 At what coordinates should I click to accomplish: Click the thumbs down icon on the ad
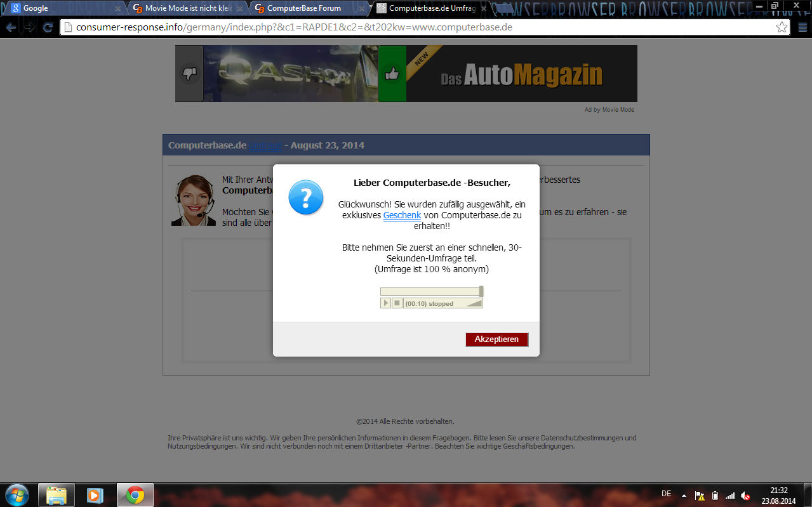[189, 74]
